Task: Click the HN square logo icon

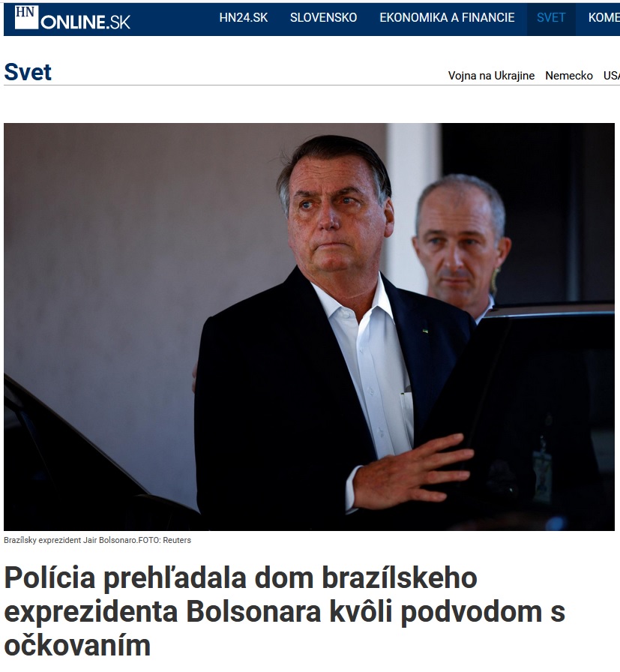Action: pyautogui.click(x=26, y=17)
